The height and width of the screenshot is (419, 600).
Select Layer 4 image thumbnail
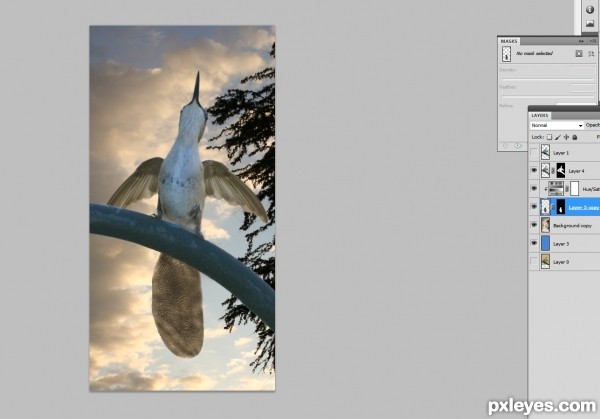click(545, 170)
